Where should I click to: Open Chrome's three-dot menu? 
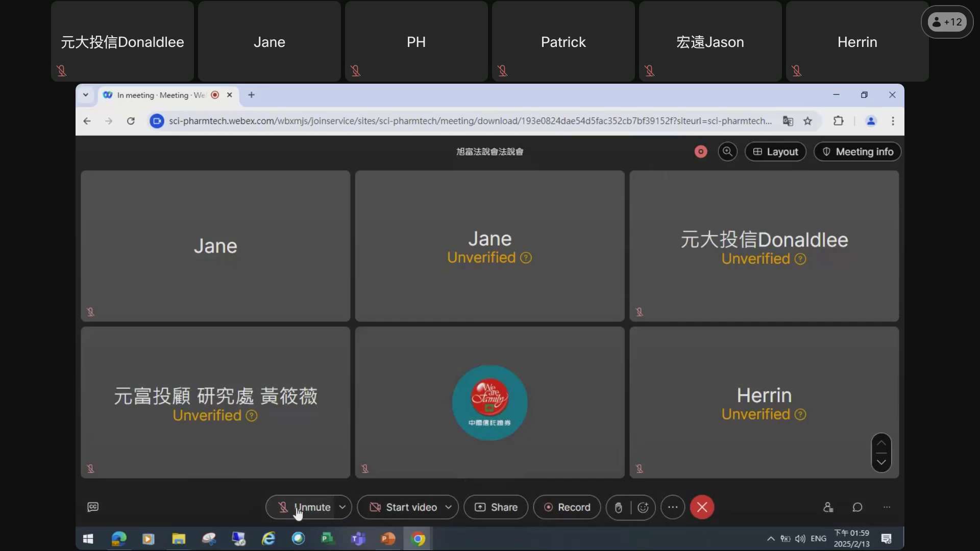click(893, 121)
